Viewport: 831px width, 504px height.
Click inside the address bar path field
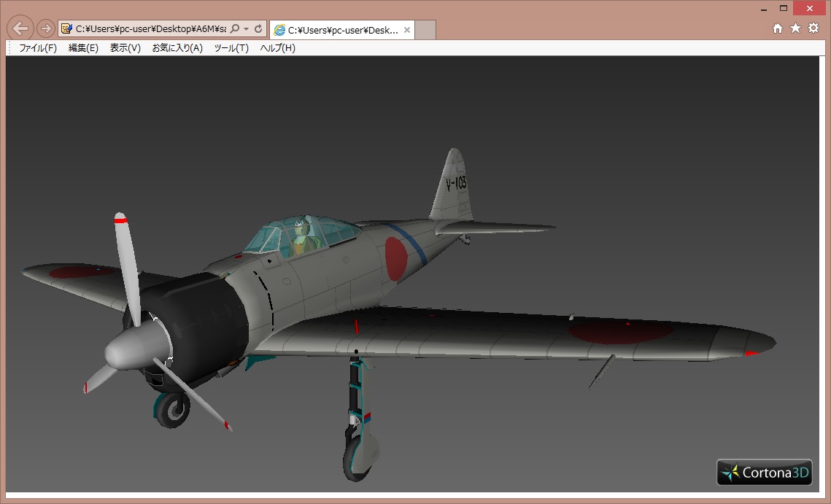coord(150,29)
